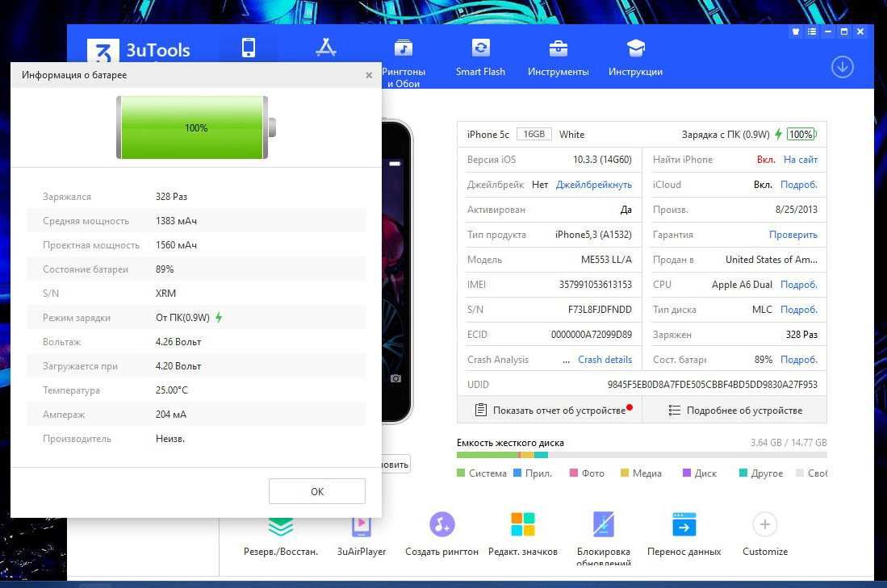887x588 pixels.
Task: Click the iPhone5,3 (A1532) product type
Action: coord(593,235)
